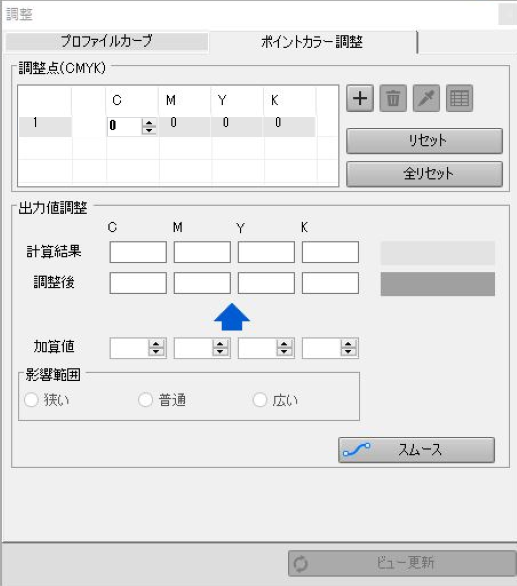Click 調整後 M field
The image size is (517, 586).
click(x=202, y=283)
